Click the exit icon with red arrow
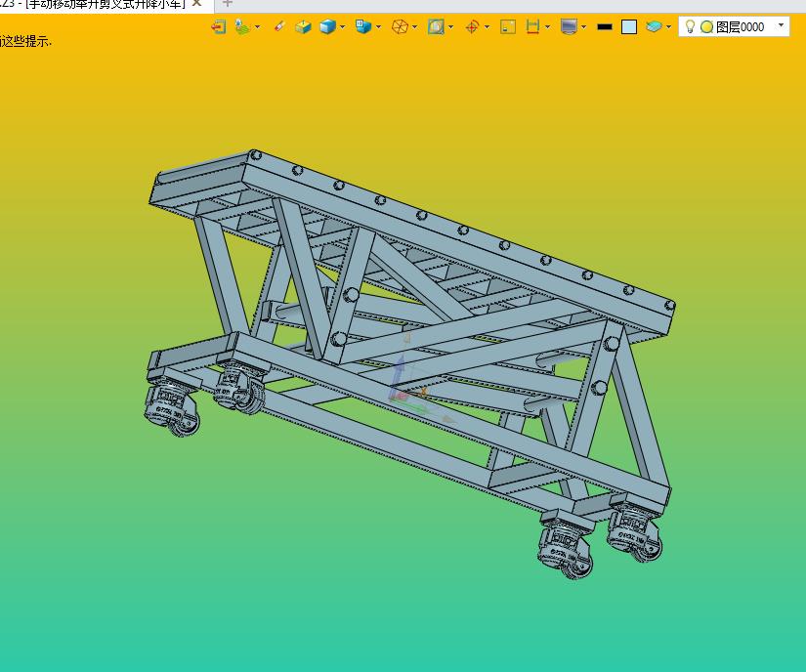Image resolution: width=806 pixels, height=672 pixels. 219,26
